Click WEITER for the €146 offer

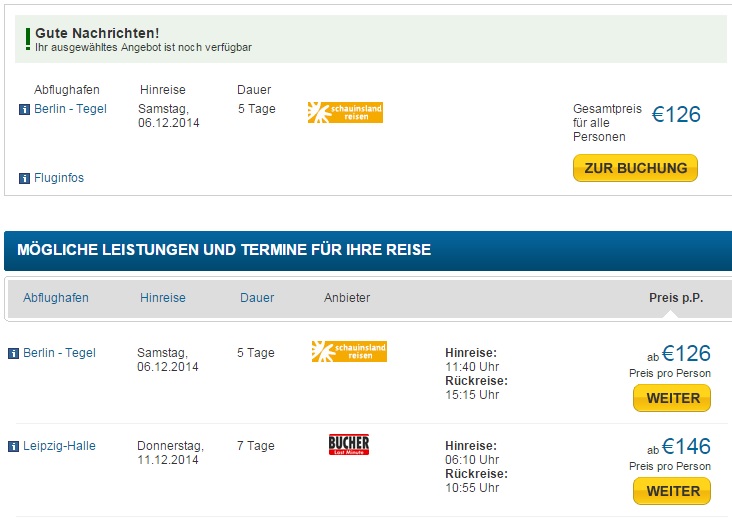(x=672, y=491)
